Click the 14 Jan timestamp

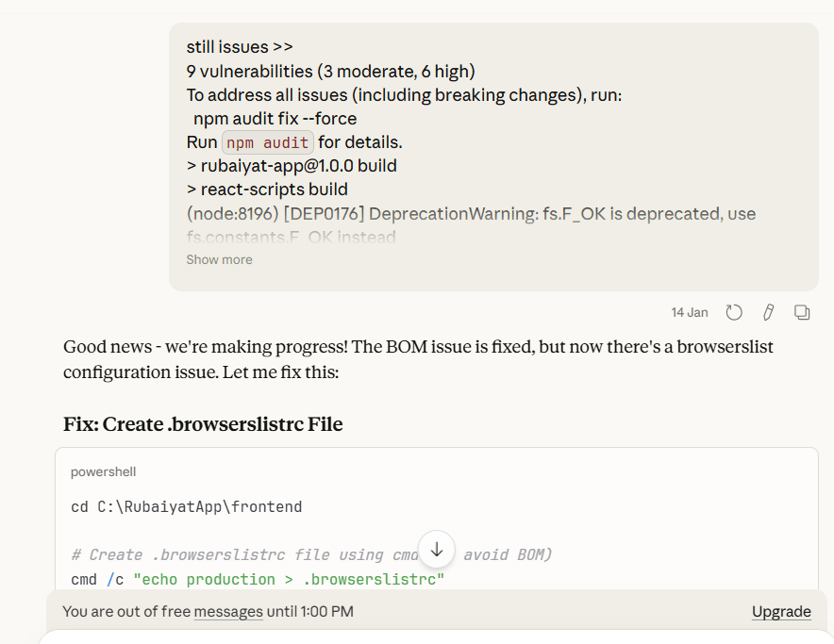[x=690, y=312]
